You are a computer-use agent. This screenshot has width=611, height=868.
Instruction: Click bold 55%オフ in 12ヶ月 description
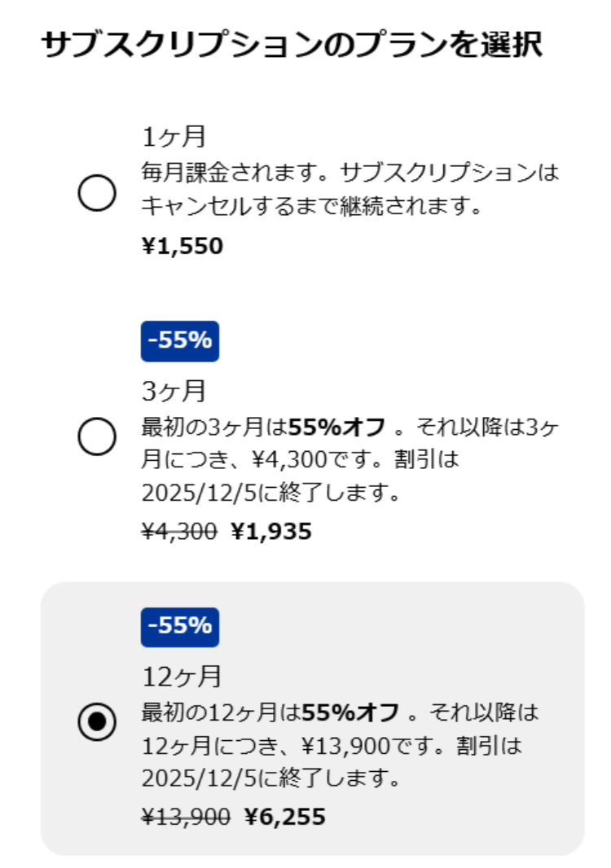350,712
